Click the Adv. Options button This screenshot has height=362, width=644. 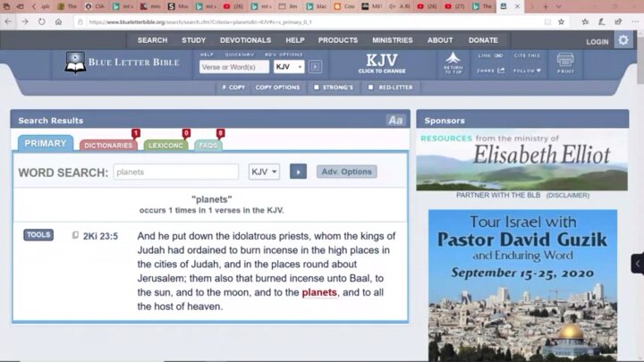346,172
